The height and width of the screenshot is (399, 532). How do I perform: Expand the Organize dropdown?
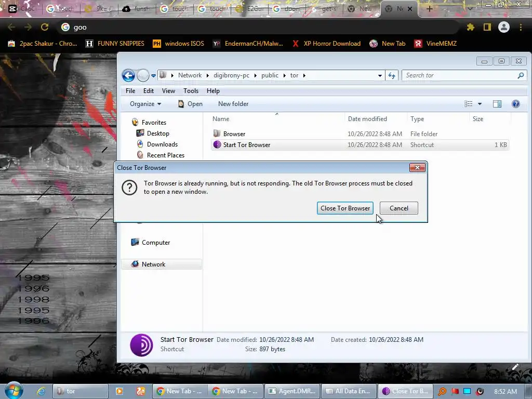tap(145, 104)
